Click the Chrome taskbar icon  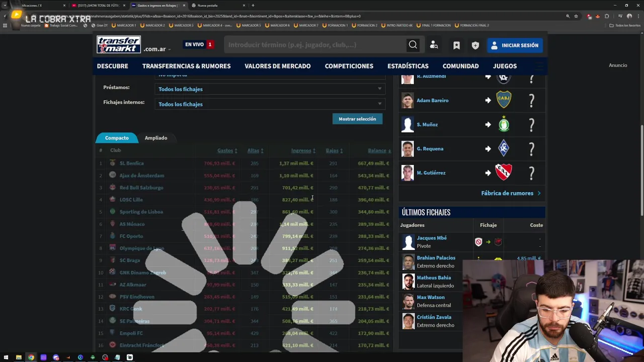31,357
